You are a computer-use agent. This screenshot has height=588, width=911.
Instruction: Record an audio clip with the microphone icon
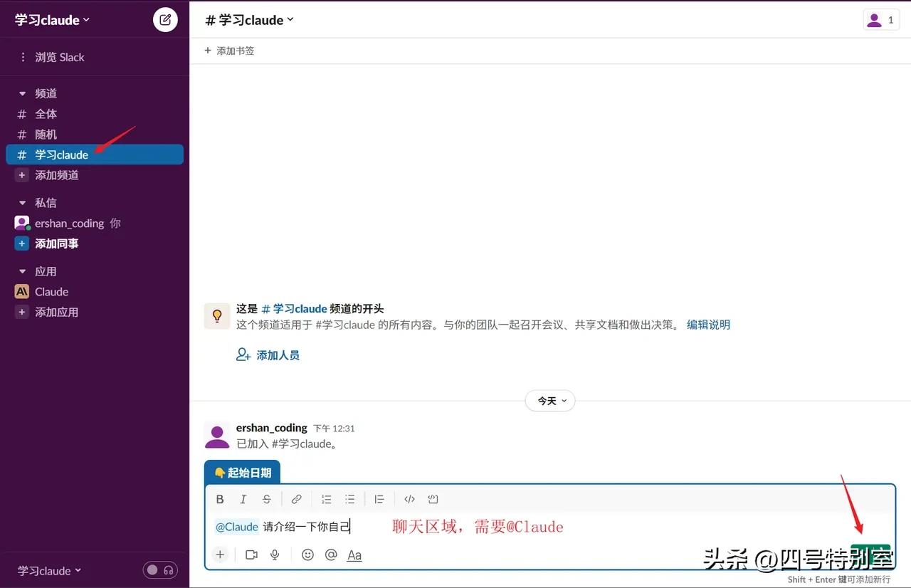(275, 555)
